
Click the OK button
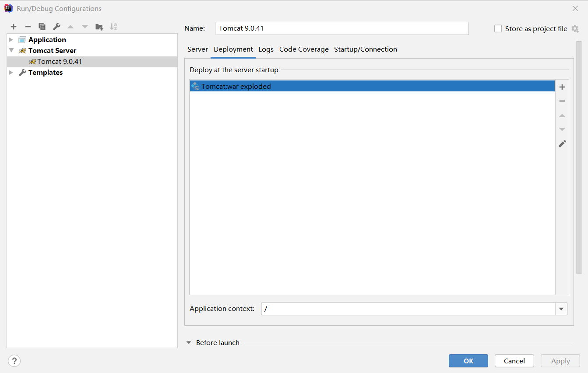(468, 361)
